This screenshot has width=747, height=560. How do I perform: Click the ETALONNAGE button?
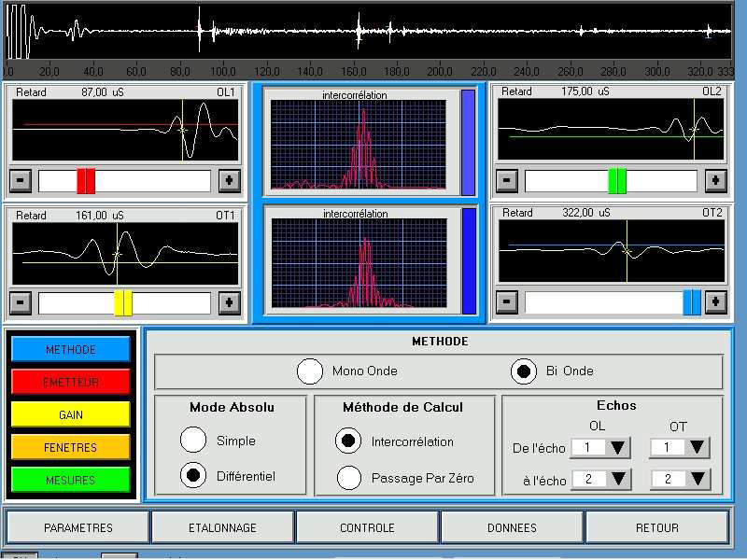pyautogui.click(x=222, y=527)
